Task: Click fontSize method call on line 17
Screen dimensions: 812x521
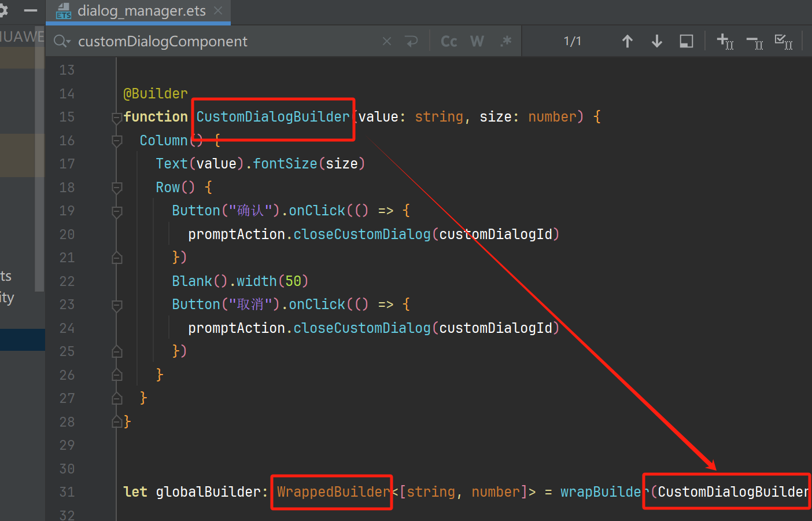Action: click(285, 164)
